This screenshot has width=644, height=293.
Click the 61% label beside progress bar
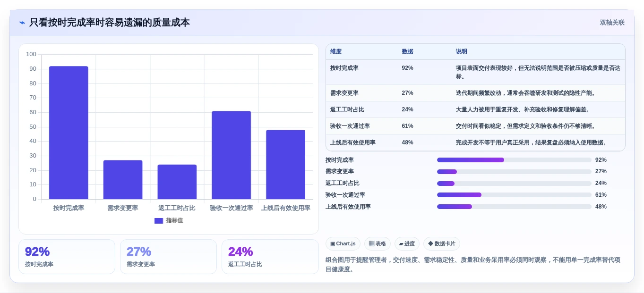601,195
